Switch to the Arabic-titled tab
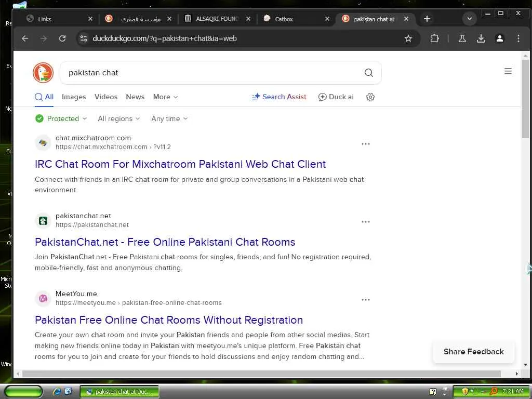Image resolution: width=532 pixels, height=399 pixels. (x=137, y=19)
